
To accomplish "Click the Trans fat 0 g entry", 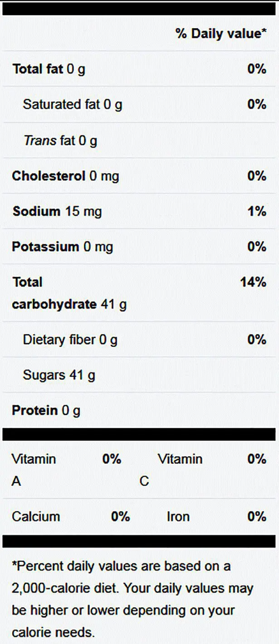I will pyautogui.click(x=60, y=140).
